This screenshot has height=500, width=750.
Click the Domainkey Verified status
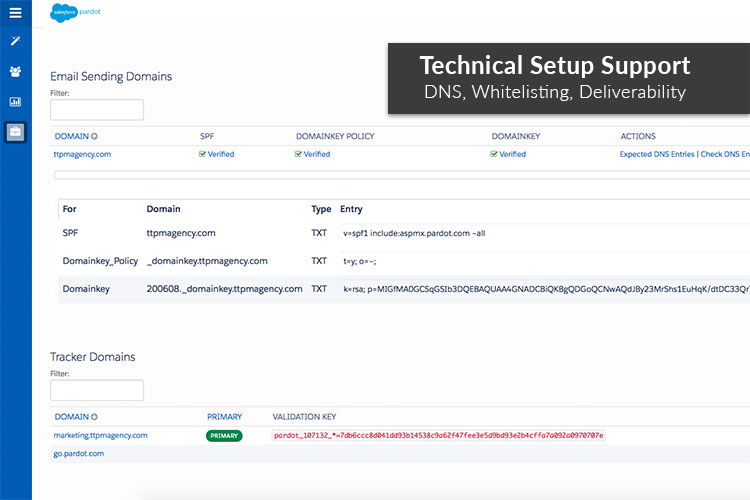click(x=508, y=154)
